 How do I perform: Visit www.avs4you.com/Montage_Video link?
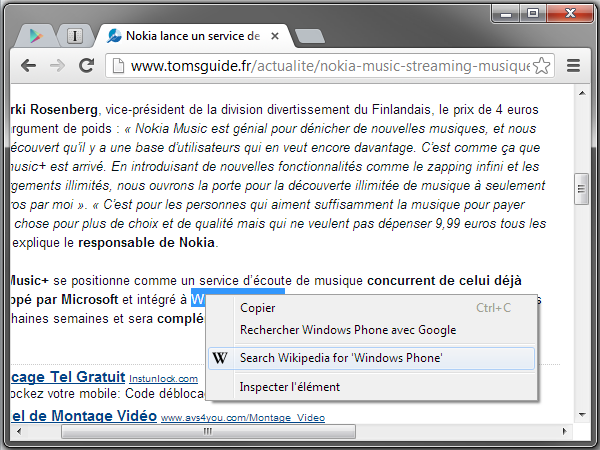coord(243,417)
